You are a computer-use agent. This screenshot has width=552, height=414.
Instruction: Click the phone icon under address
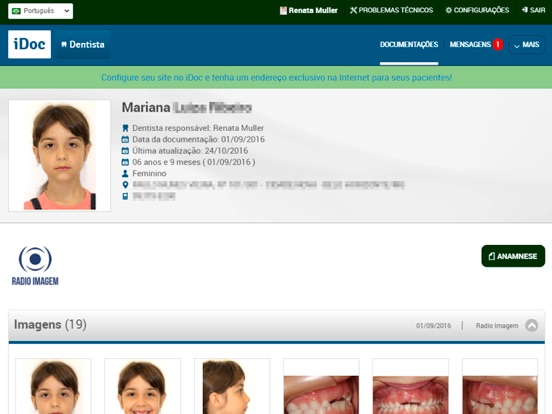[125, 196]
